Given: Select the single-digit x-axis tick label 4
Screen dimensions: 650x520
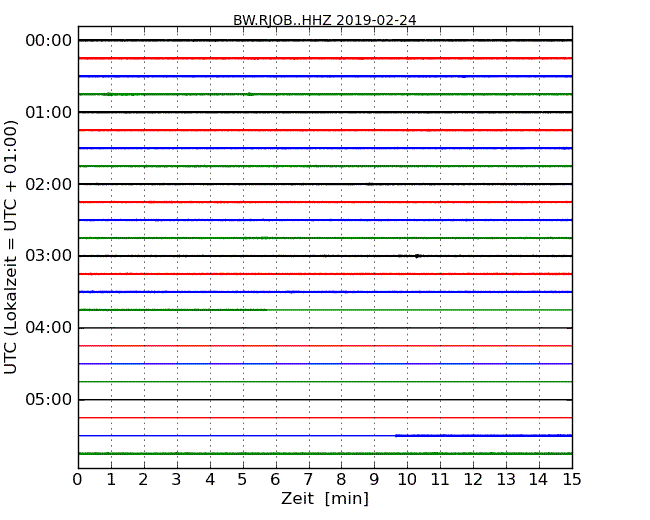Looking at the screenshot, I should pyautogui.click(x=210, y=480).
